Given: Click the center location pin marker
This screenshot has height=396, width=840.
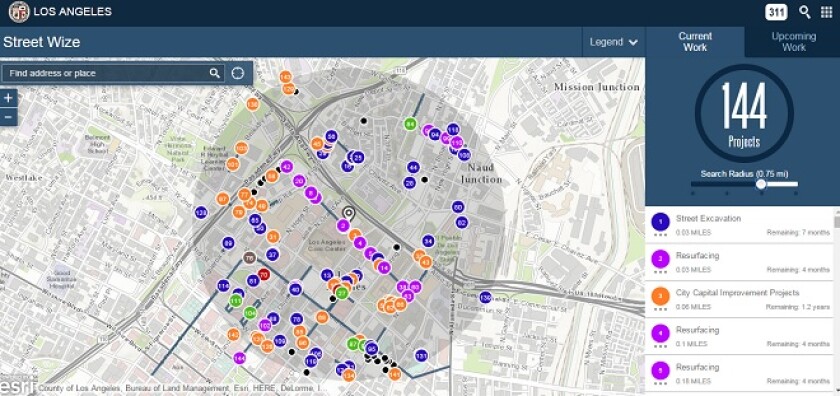Looking at the screenshot, I should [x=349, y=214].
